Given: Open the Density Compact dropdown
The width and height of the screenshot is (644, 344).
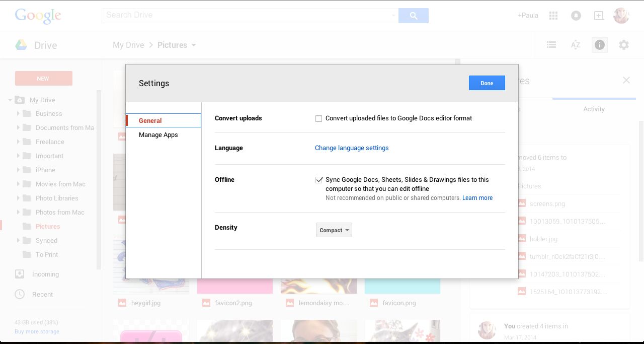Looking at the screenshot, I should 334,230.
